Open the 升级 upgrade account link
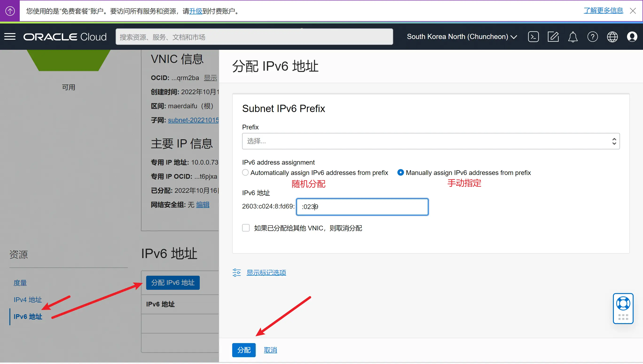The width and height of the screenshot is (643, 364). tap(196, 11)
